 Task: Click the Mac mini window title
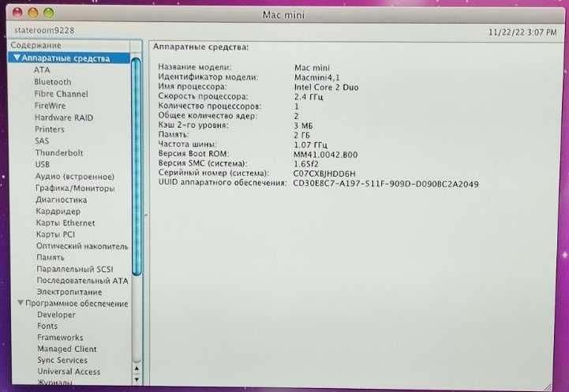(283, 15)
